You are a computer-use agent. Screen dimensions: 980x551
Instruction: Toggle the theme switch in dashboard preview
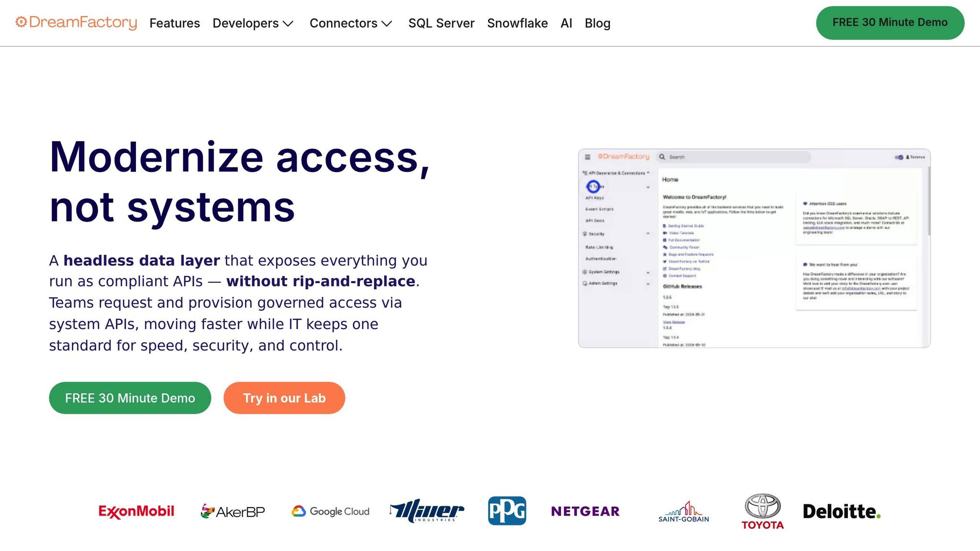899,157
